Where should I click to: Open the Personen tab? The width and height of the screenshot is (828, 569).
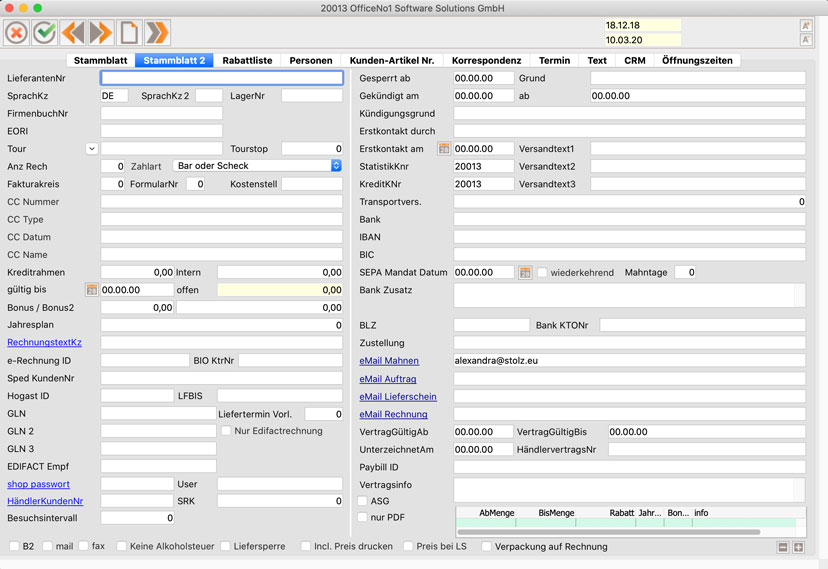tap(311, 60)
